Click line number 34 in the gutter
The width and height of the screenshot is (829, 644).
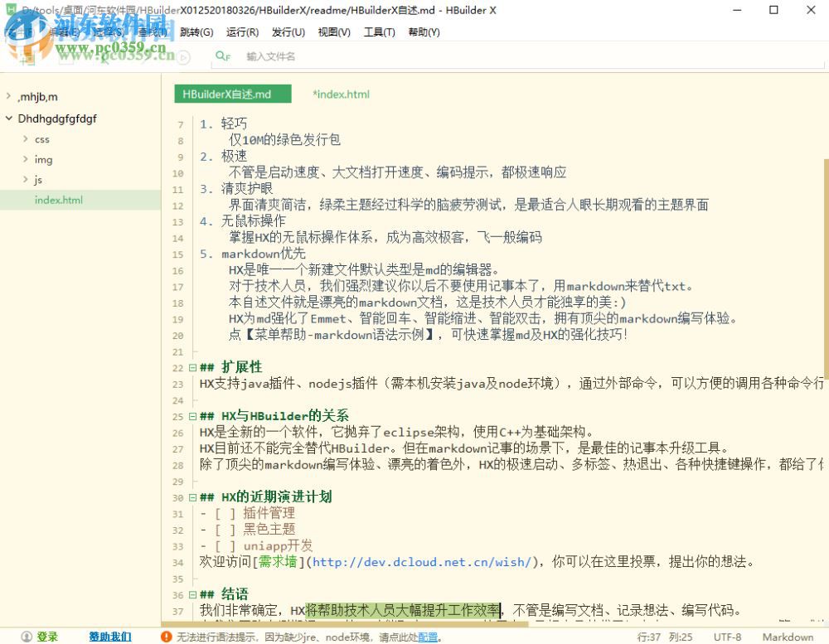point(178,563)
